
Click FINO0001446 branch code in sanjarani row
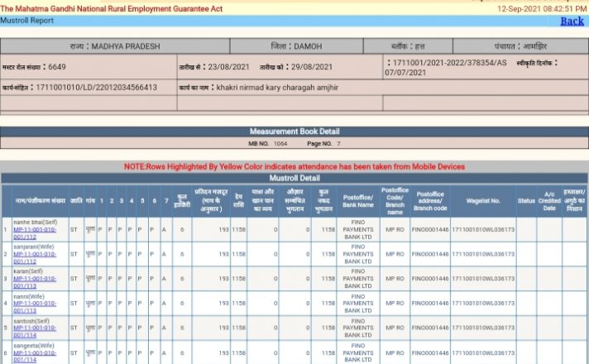(430, 254)
